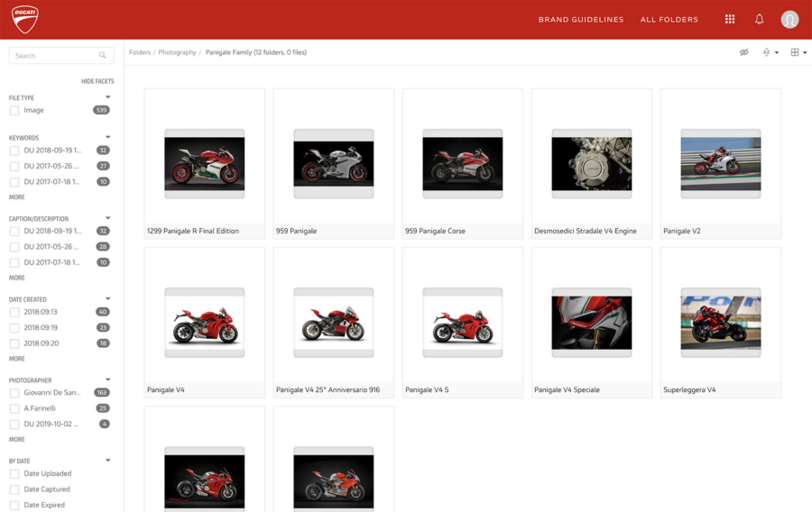Viewport: 812px width, 512px height.
Task: Collapse the Photographer facet arrow
Action: 107,380
